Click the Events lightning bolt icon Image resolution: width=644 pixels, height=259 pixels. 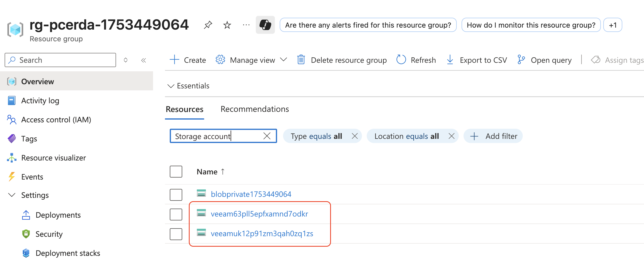[12, 177]
